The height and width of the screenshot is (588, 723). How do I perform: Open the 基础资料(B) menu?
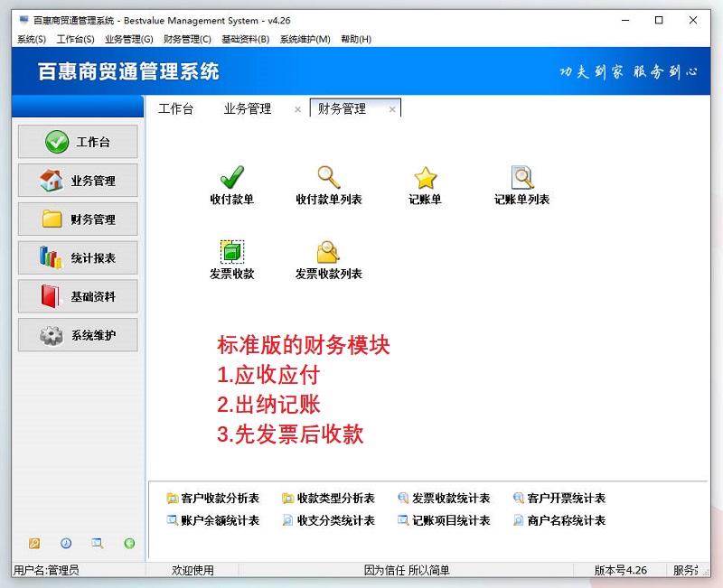pyautogui.click(x=246, y=39)
